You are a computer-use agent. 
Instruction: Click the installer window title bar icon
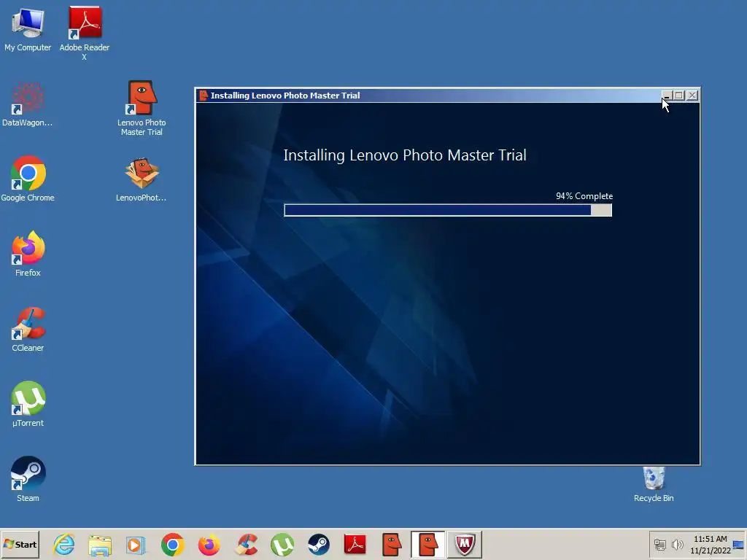[x=204, y=96]
